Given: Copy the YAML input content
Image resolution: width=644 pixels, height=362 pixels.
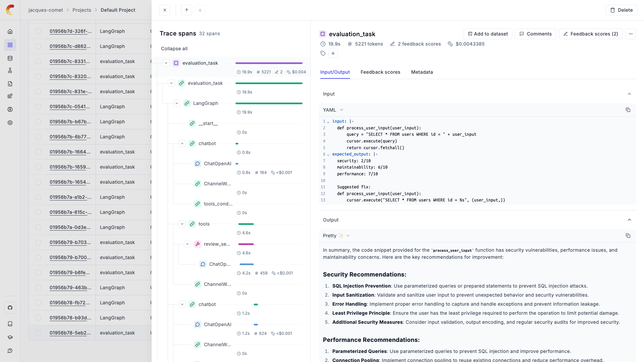Looking at the screenshot, I should [628, 110].
